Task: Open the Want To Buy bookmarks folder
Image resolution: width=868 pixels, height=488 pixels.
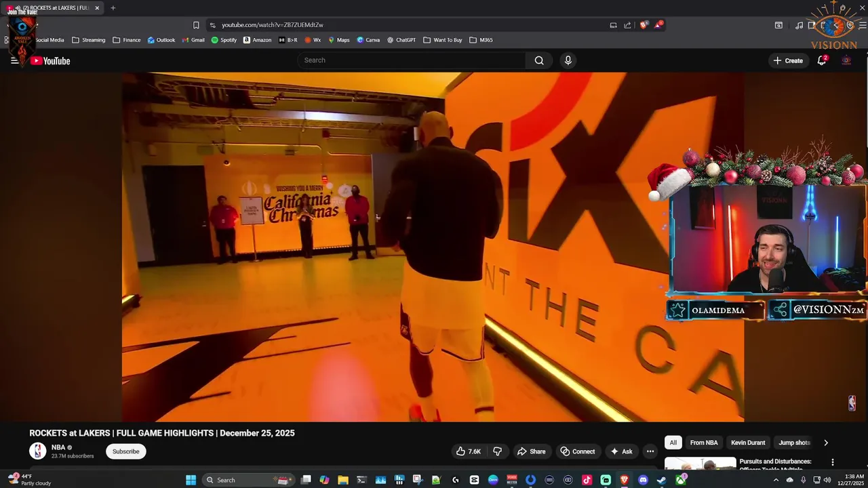Action: point(443,40)
